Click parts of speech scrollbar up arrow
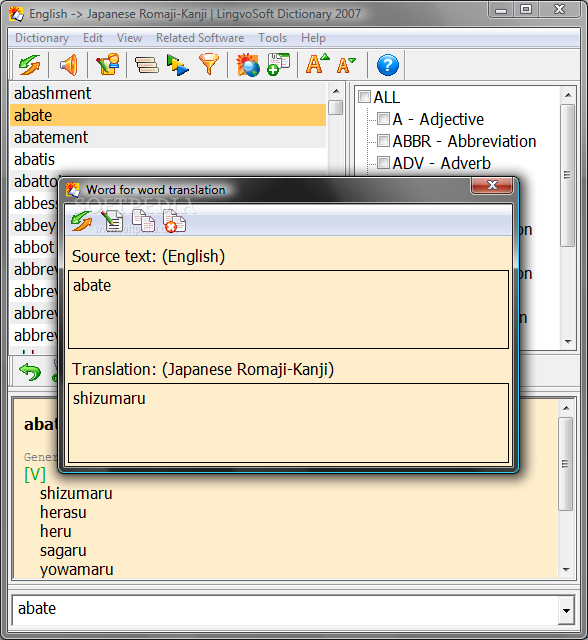Screen dimensions: 588x640 568,95
